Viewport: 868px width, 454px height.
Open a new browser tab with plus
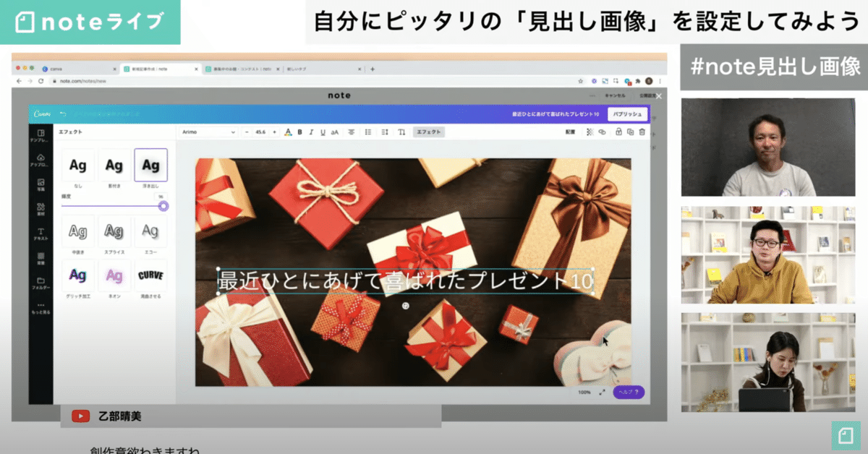click(x=373, y=69)
